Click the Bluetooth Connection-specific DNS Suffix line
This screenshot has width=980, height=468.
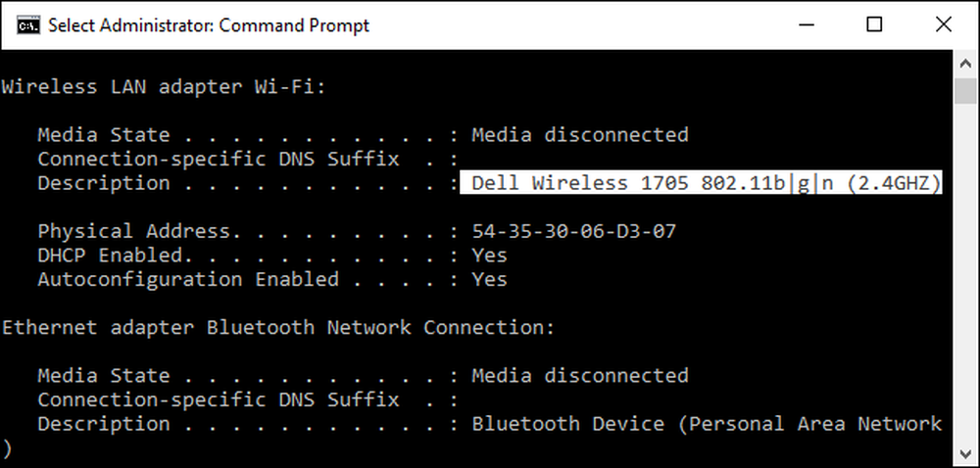[248, 400]
